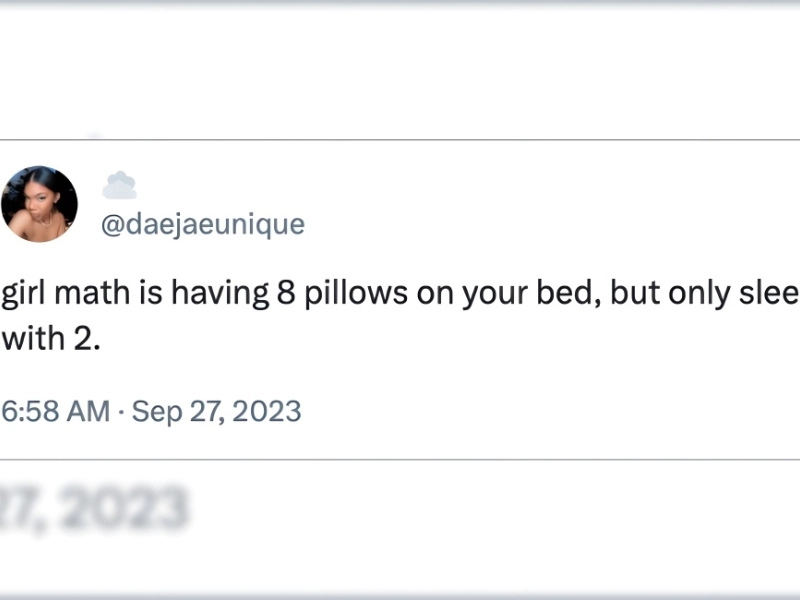Click the 6:58 AM timestamp
This screenshot has height=600, width=800.
(x=56, y=411)
